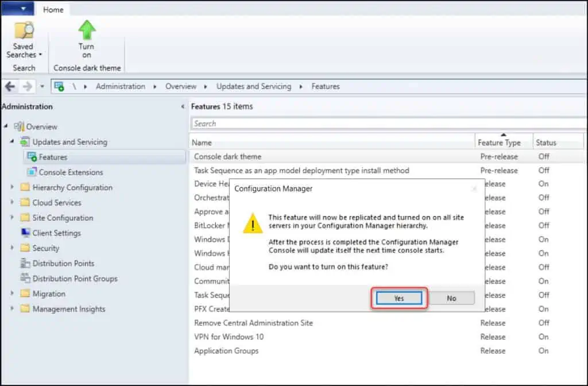Select Updates and Servicing tree item

[x=69, y=142]
